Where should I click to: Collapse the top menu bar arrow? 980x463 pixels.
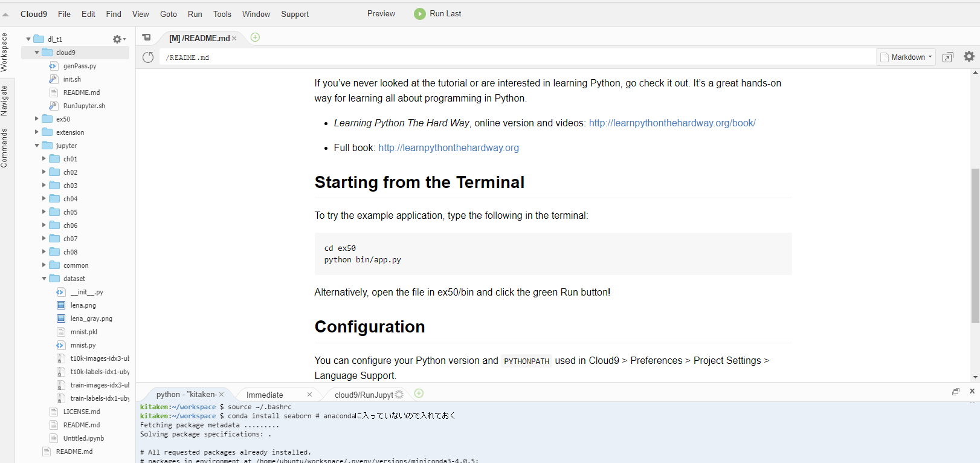tap(5, 15)
